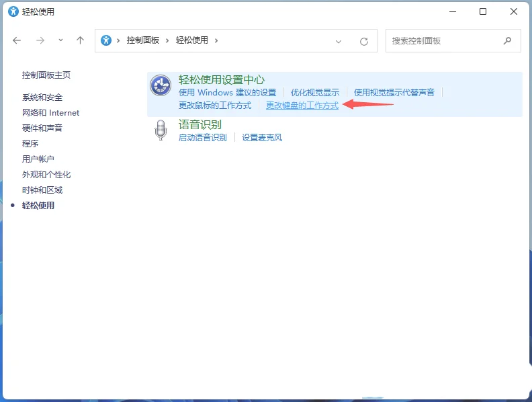Screen dimensions: 532x402
Task: Click the microphone speech recognition icon
Action: point(161,130)
